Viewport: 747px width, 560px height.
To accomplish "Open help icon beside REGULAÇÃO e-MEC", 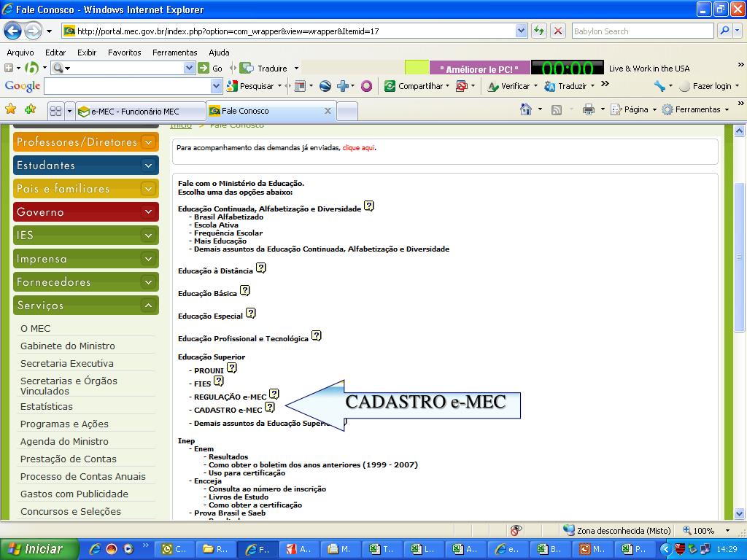I will click(x=274, y=394).
